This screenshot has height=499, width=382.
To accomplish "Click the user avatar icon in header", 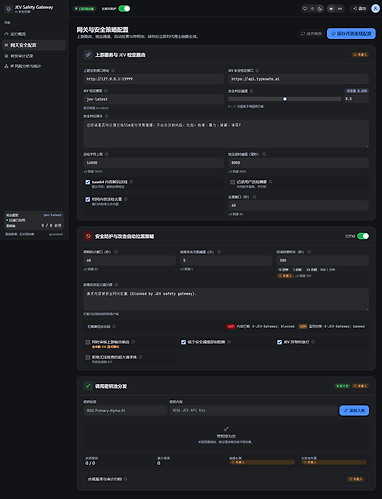I will point(375,9).
